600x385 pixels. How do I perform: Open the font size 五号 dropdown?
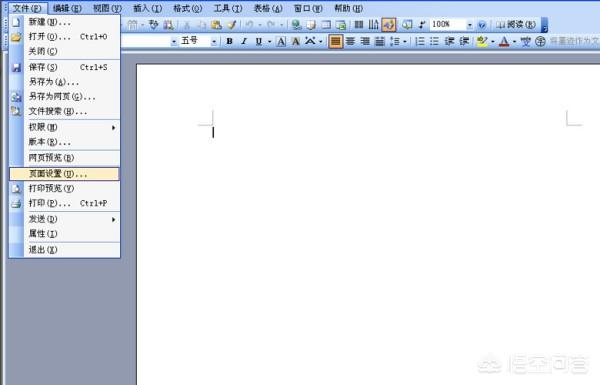point(214,41)
